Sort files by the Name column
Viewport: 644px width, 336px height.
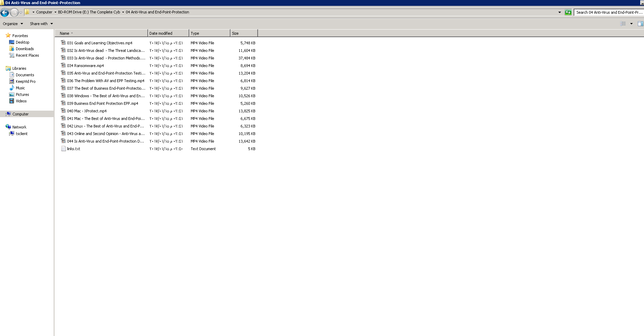point(65,33)
